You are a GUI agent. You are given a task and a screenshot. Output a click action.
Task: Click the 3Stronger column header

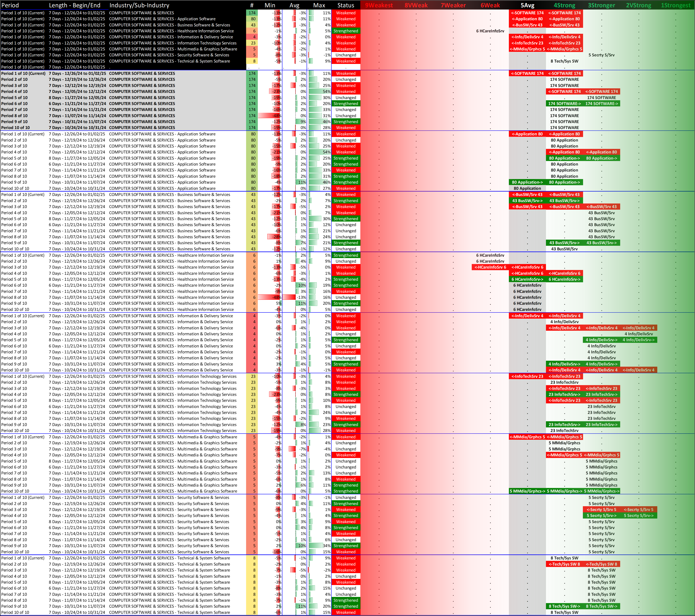point(601,5)
